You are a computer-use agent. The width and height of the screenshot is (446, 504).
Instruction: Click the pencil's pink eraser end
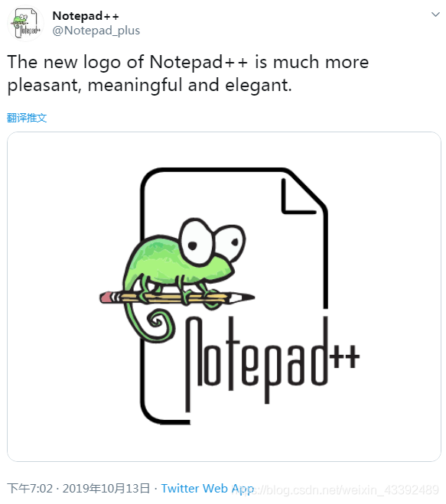105,298
